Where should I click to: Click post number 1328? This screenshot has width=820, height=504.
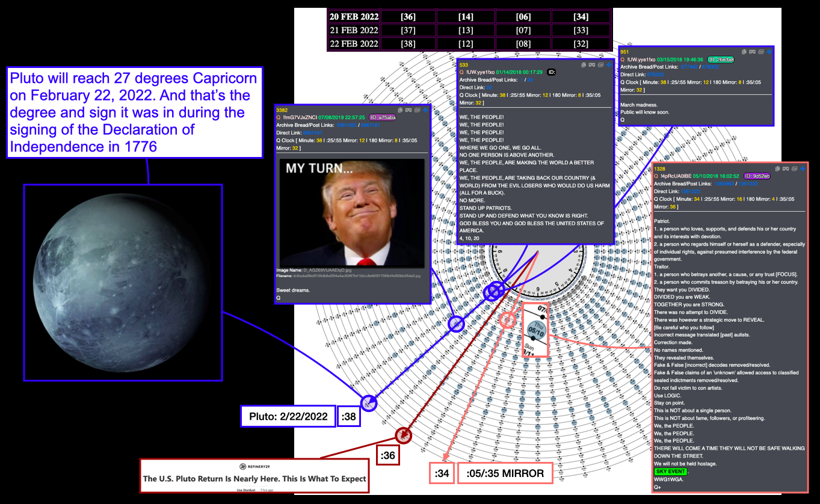(x=661, y=169)
